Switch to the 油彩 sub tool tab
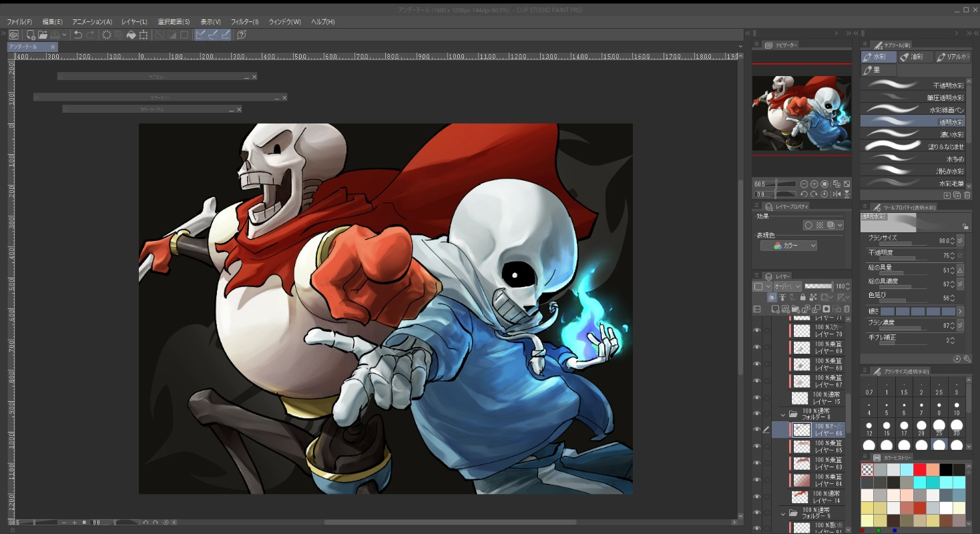980x534 pixels. pyautogui.click(x=915, y=57)
